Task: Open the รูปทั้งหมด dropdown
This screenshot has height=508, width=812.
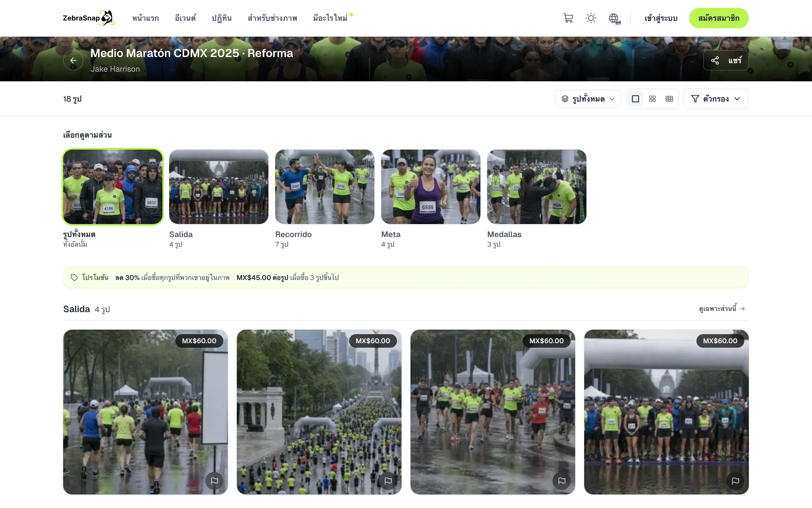Action: [x=588, y=99]
